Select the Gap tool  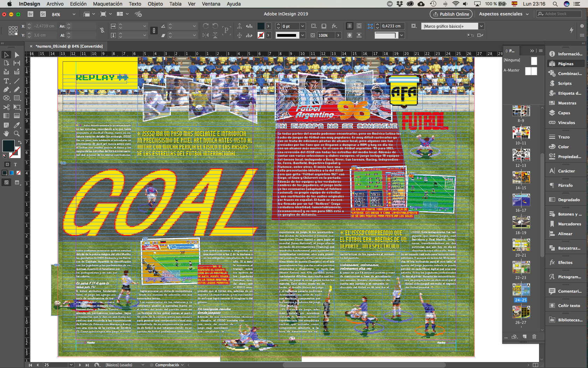click(x=17, y=63)
